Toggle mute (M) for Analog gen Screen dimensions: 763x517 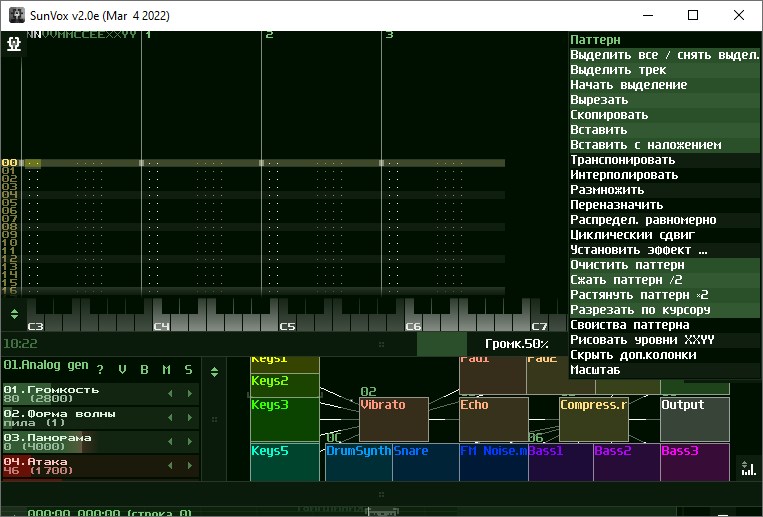click(166, 370)
